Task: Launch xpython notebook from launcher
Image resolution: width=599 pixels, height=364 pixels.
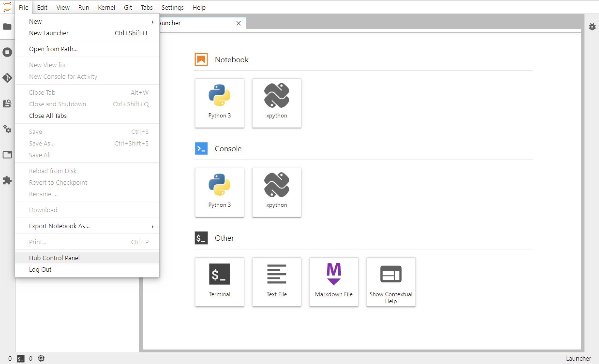Action: coord(277,103)
